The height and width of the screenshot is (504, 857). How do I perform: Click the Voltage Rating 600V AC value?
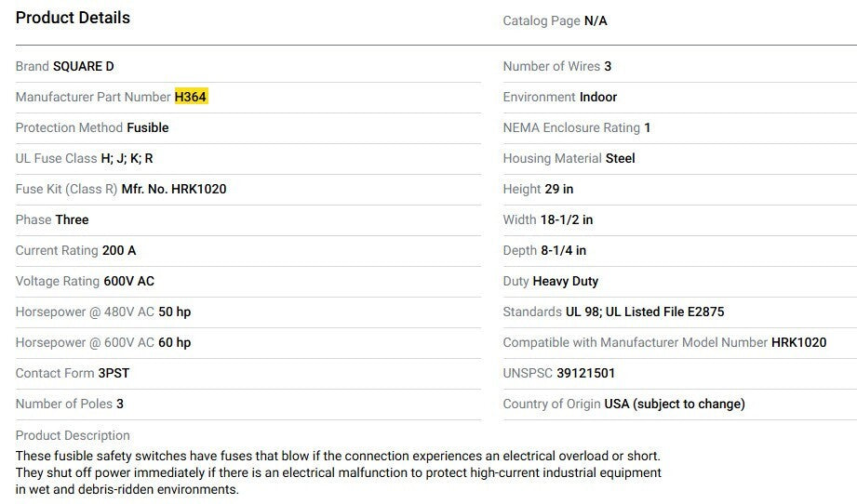pos(129,281)
